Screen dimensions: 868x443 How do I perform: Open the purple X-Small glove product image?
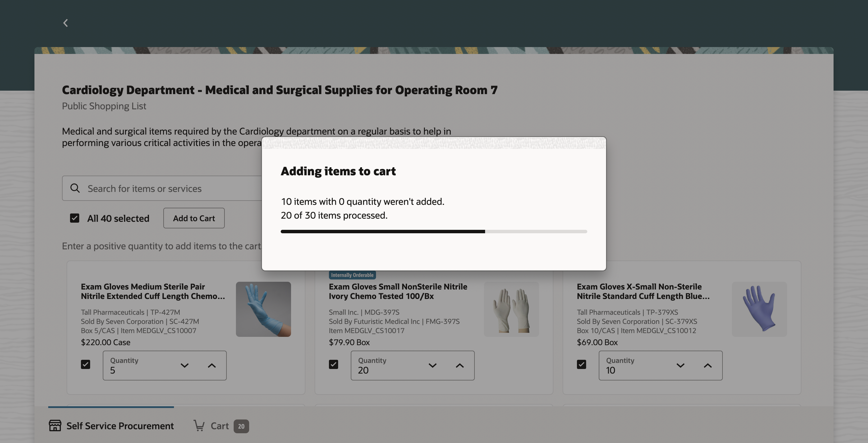point(759,309)
